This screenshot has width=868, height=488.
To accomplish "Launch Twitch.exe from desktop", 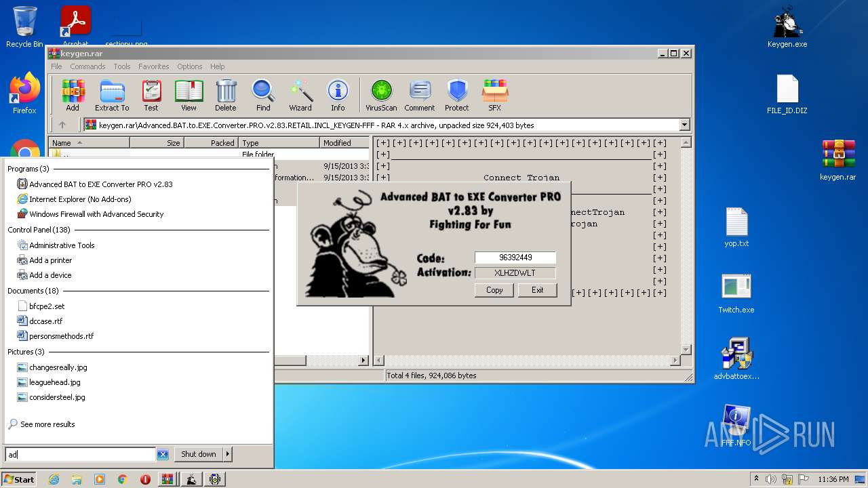I will point(736,293).
